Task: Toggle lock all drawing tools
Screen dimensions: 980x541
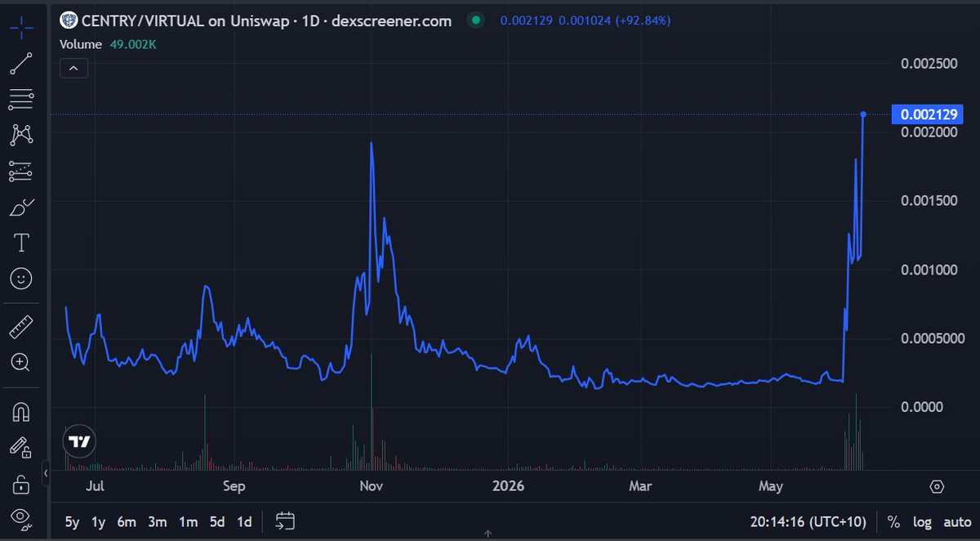Action: [x=21, y=484]
